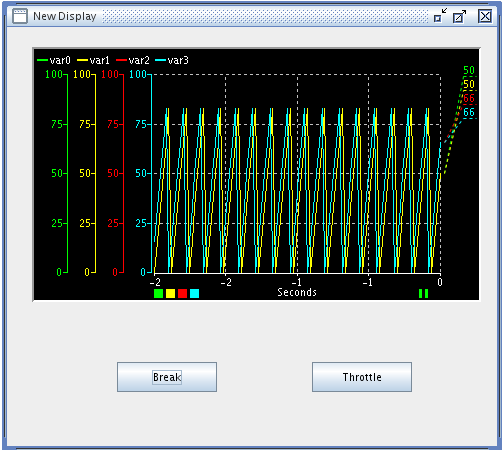Click the Seconds axis label
This screenshot has width=503, height=450.
coord(297,292)
